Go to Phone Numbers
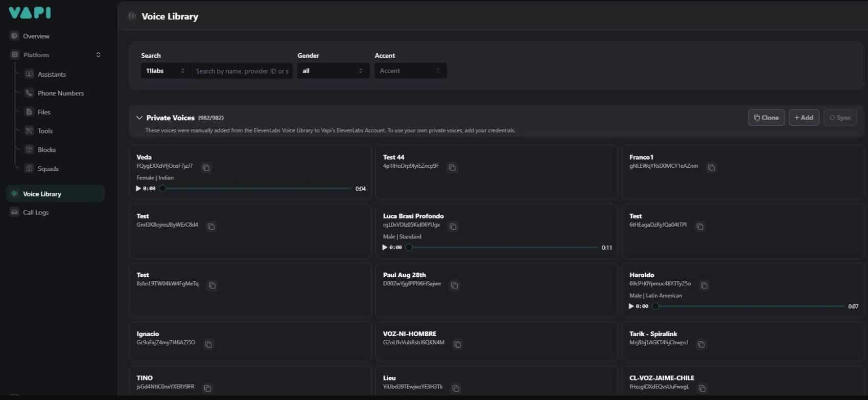Image resolution: width=868 pixels, height=400 pixels. (60, 93)
